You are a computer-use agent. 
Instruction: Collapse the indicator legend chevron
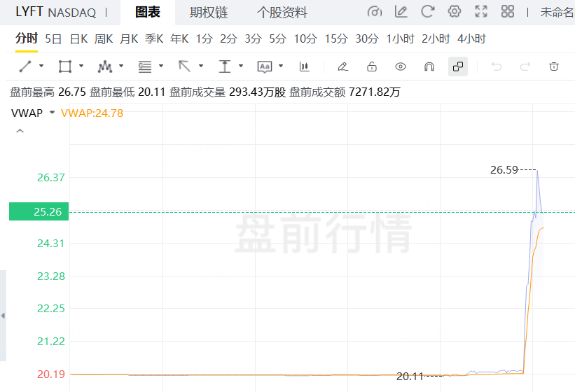(20, 131)
